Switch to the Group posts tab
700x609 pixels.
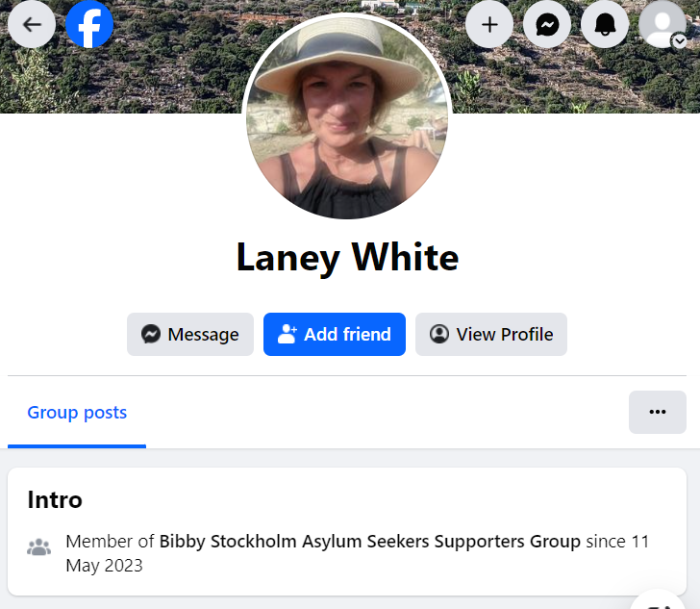click(x=77, y=413)
